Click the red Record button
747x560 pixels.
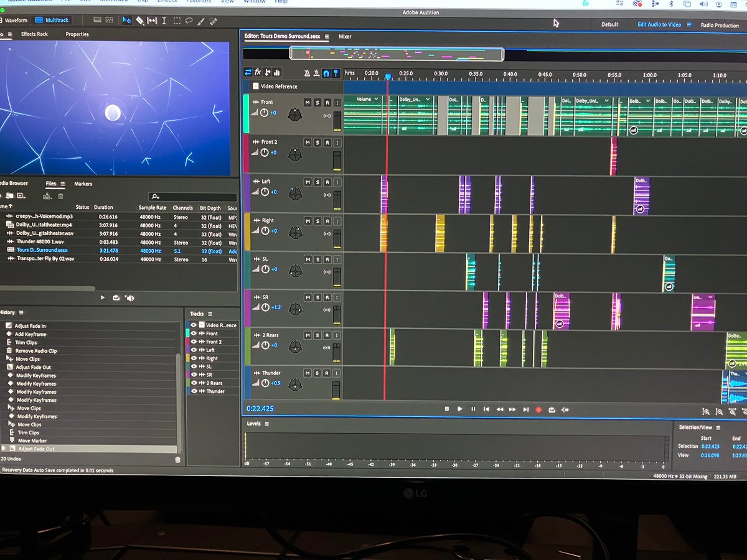[538, 410]
